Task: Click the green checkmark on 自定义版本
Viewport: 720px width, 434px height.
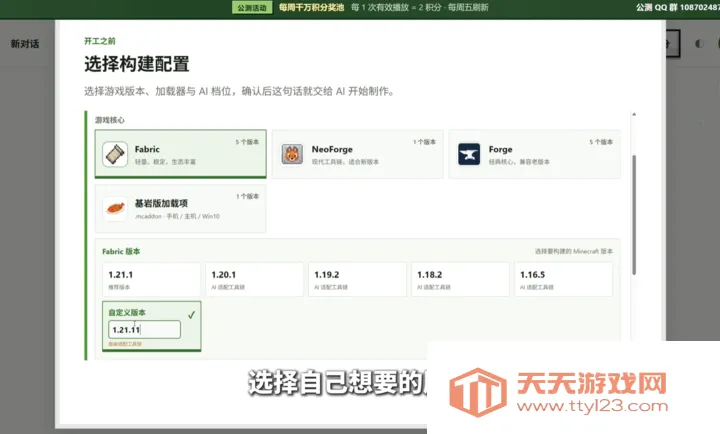Action: [191, 315]
